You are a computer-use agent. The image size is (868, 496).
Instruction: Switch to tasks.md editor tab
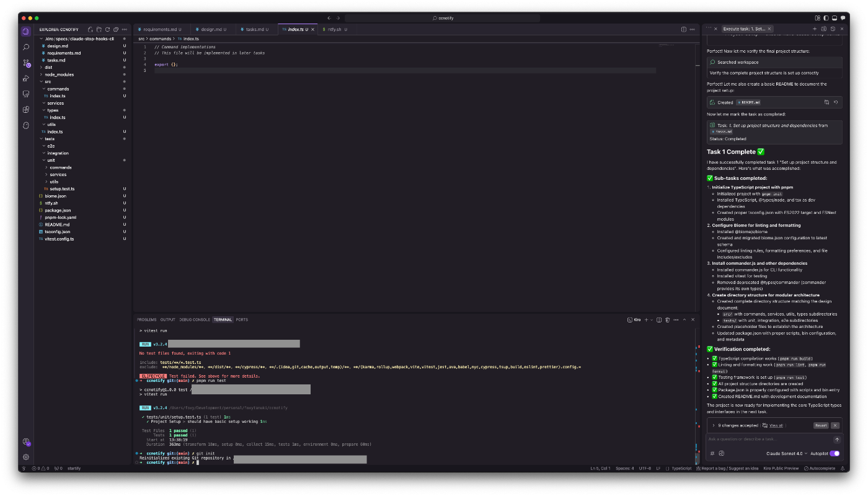pos(258,29)
